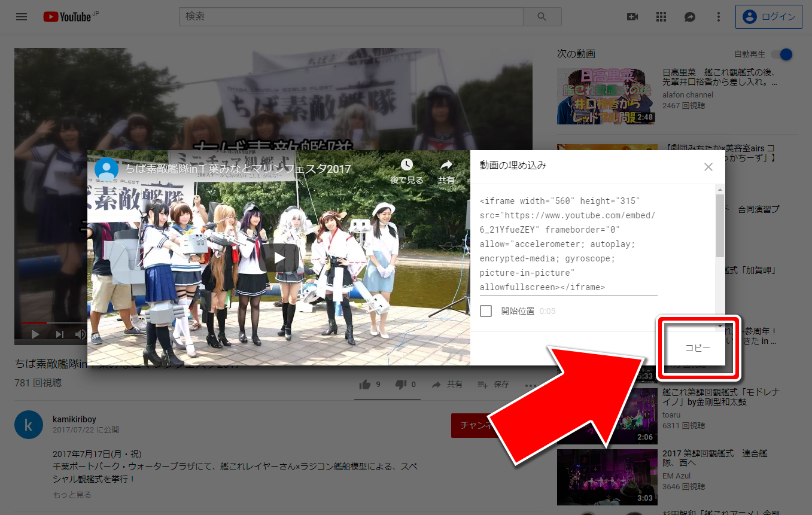Viewport: 812px width, 515px height.
Task: Open the 日高里菜 艦これ観艦式の後 video title
Action: (720, 78)
